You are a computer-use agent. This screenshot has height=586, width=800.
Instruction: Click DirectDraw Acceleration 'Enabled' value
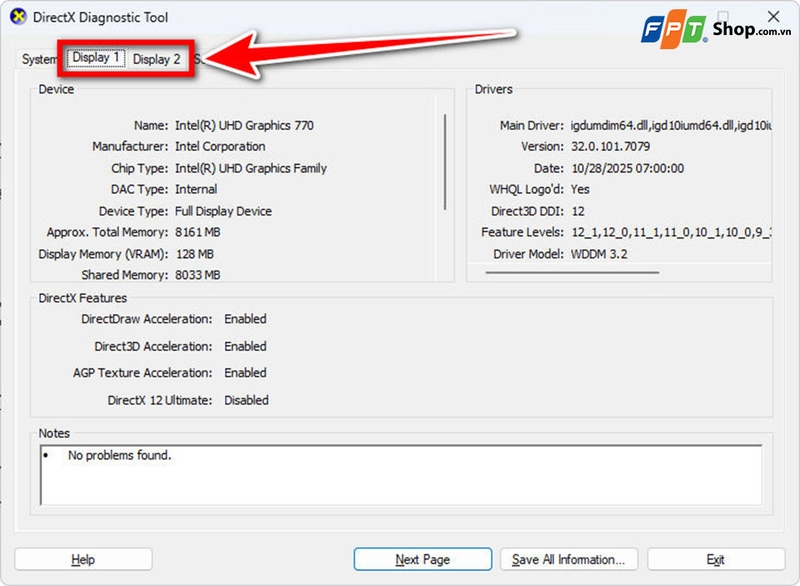(x=245, y=319)
